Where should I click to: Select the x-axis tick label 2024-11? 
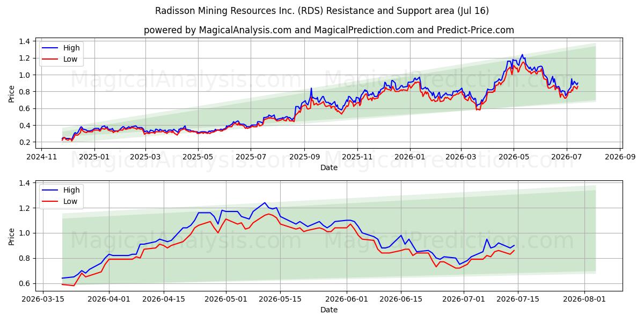pos(42,157)
